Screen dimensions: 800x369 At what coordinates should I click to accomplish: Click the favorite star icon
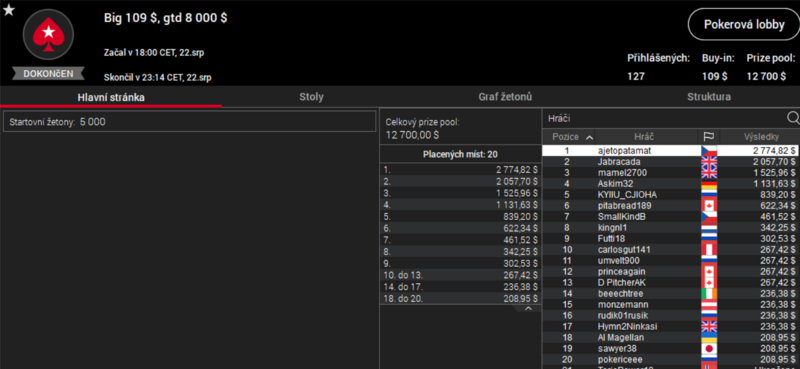(x=9, y=10)
